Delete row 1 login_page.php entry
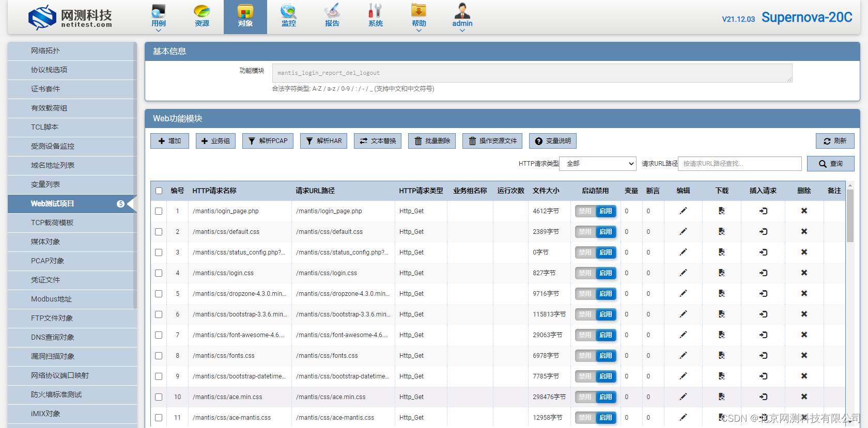This screenshot has width=868, height=428. pyautogui.click(x=804, y=211)
